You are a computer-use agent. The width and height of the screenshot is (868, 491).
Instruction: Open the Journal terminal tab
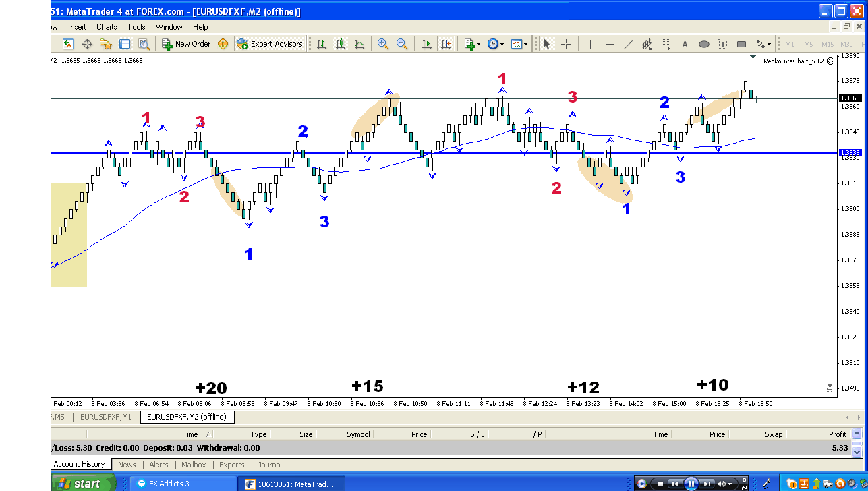click(270, 465)
